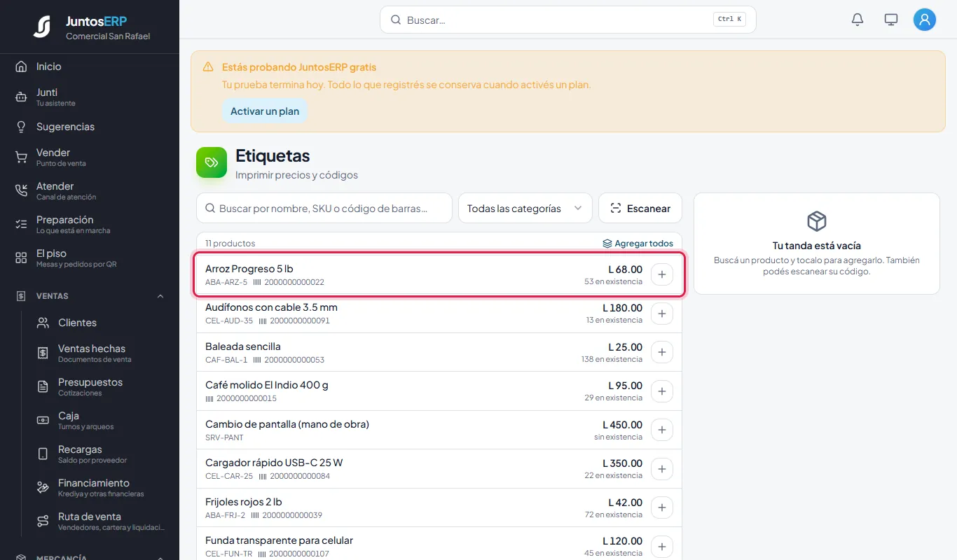The height and width of the screenshot is (560, 957).
Task: Click the monitor display icon in header
Action: tap(891, 20)
